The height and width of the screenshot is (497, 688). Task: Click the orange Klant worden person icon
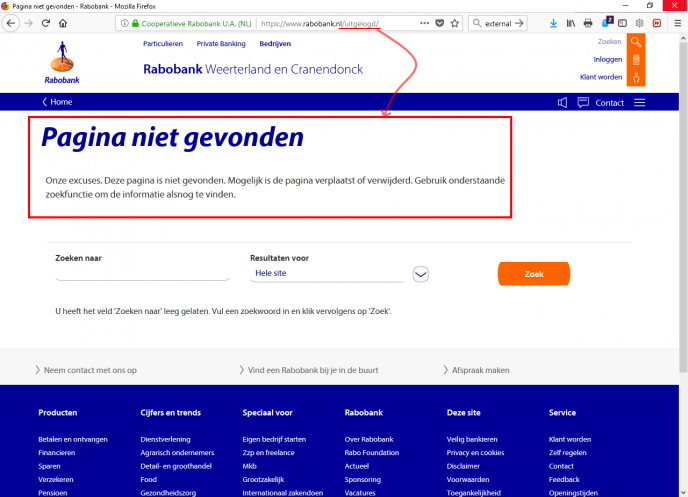click(636, 78)
